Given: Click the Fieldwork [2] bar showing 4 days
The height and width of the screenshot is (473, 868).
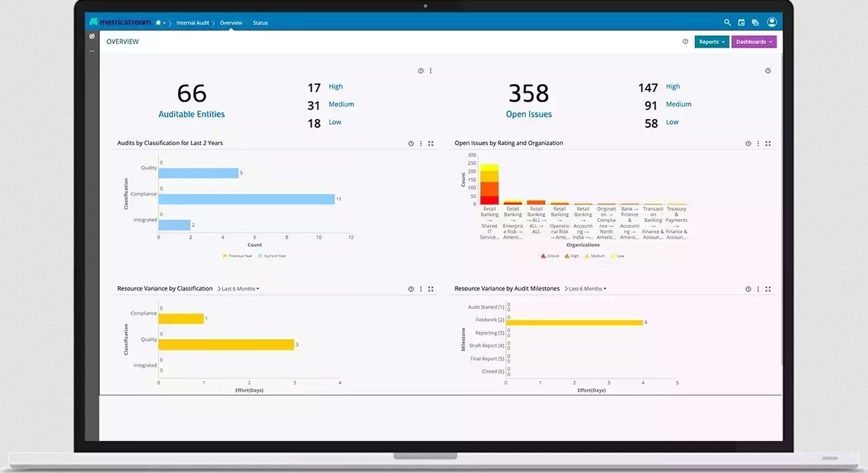Looking at the screenshot, I should [x=574, y=323].
